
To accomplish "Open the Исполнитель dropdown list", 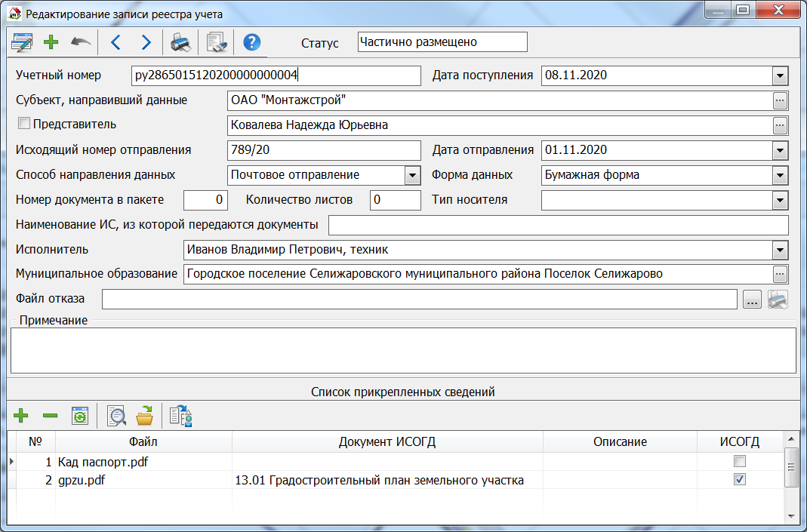I will pos(780,250).
